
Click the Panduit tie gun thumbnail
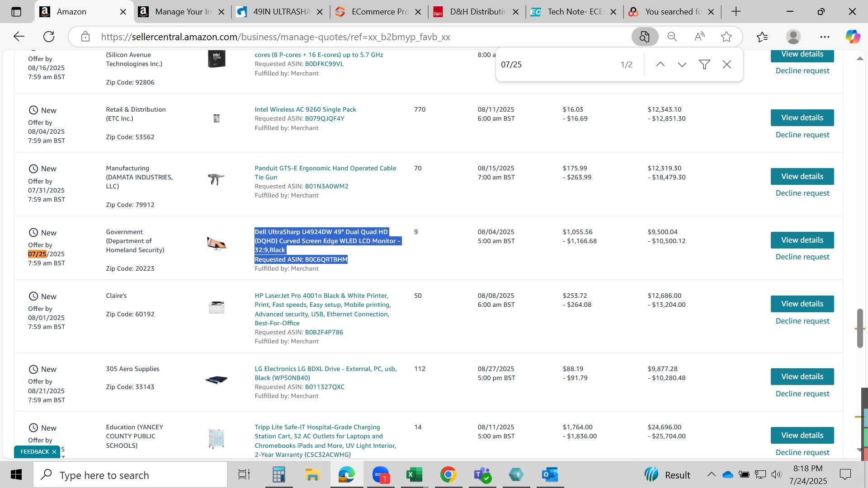[x=216, y=179]
